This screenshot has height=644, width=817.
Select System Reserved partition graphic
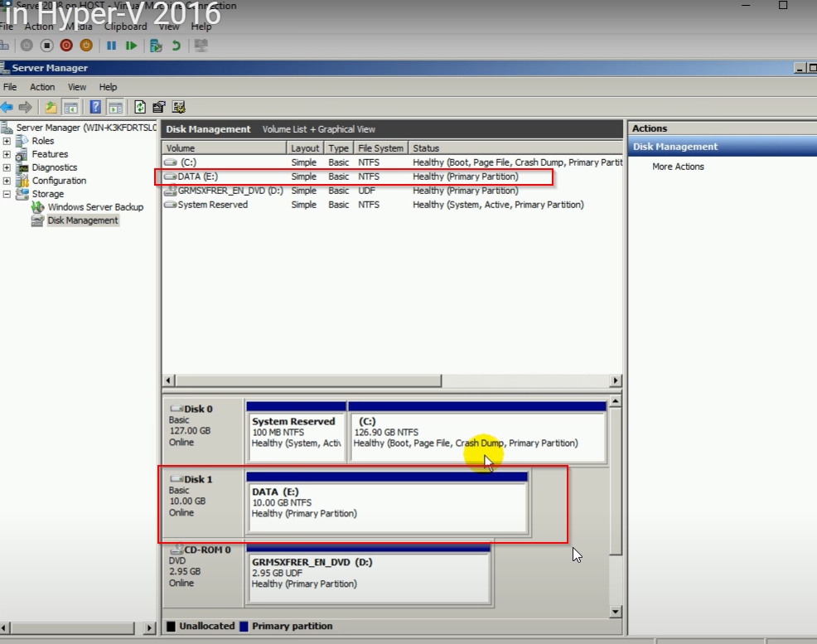pos(296,433)
